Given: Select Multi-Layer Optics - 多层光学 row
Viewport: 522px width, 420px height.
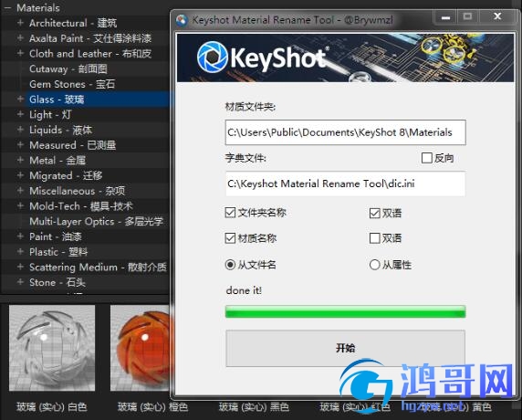Looking at the screenshot, I should 96,222.
